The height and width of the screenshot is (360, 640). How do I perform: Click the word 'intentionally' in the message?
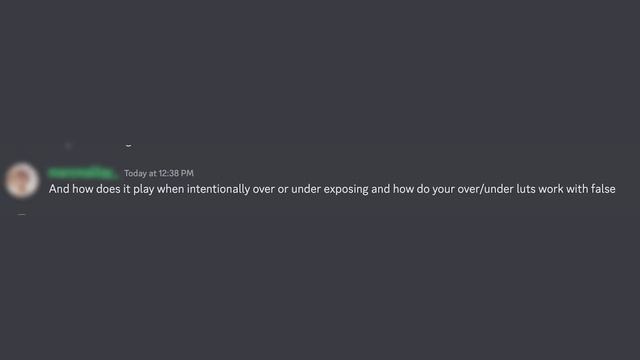218,189
